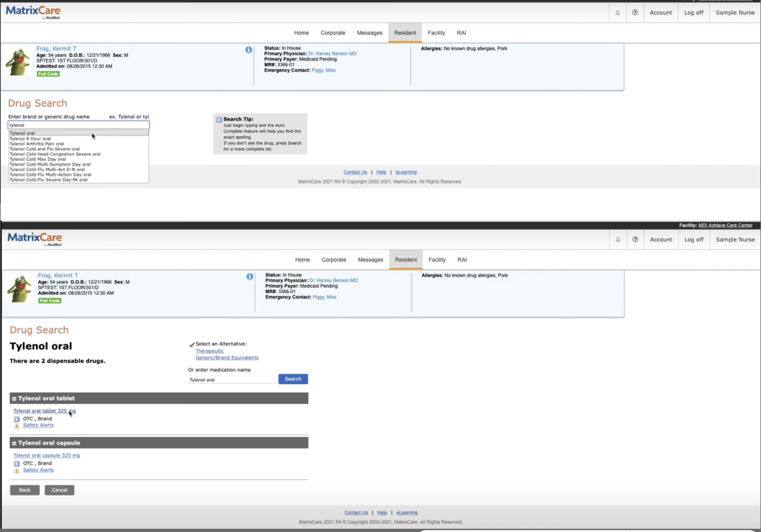Image resolution: width=761 pixels, height=532 pixels.
Task: Choose Tylenol Cold Head Congestion Severe oral
Action: point(79,154)
